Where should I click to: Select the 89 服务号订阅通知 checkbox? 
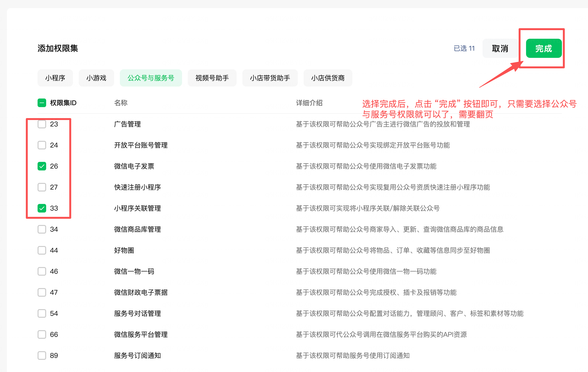tap(42, 356)
